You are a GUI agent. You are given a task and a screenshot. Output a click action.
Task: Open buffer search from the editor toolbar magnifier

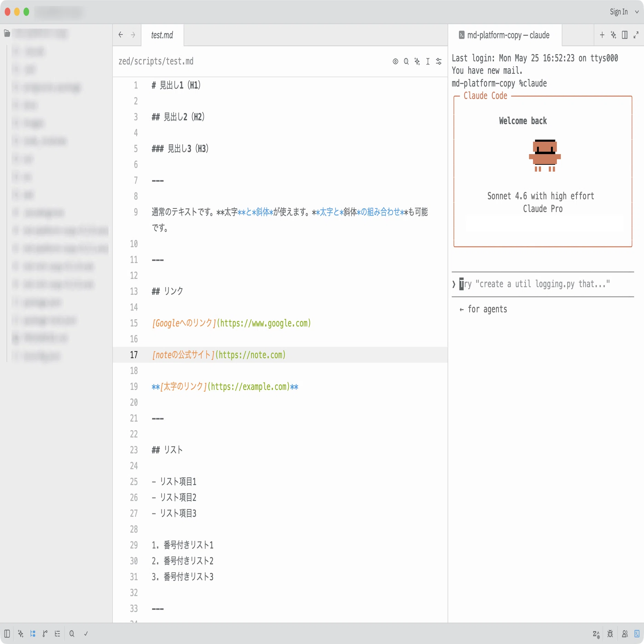coord(406,61)
